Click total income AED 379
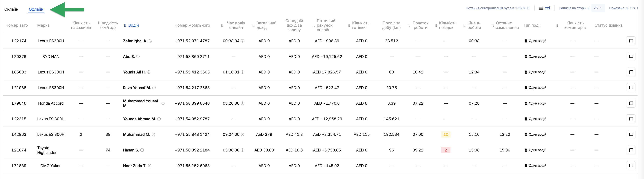 point(264,134)
